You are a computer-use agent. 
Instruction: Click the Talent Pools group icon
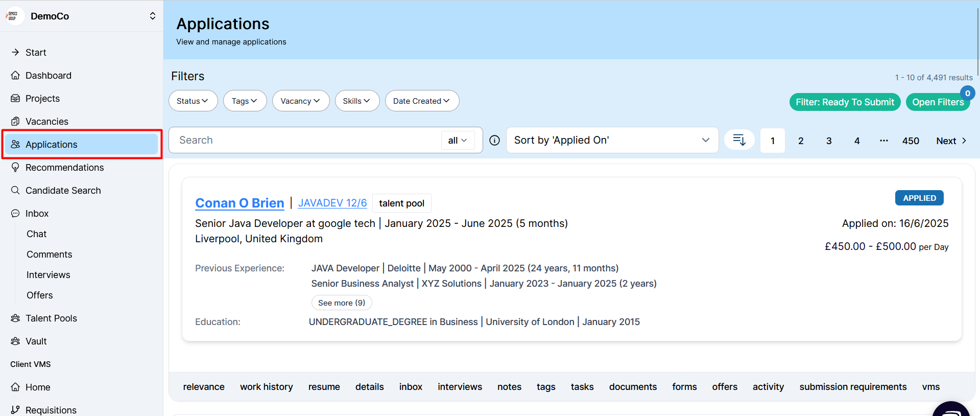point(15,318)
